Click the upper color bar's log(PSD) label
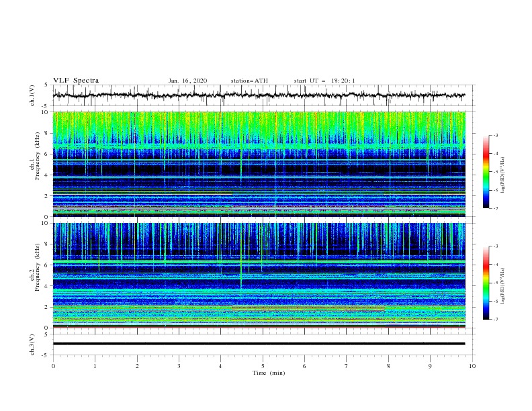Screen dimensions: 532x411 point(502,175)
